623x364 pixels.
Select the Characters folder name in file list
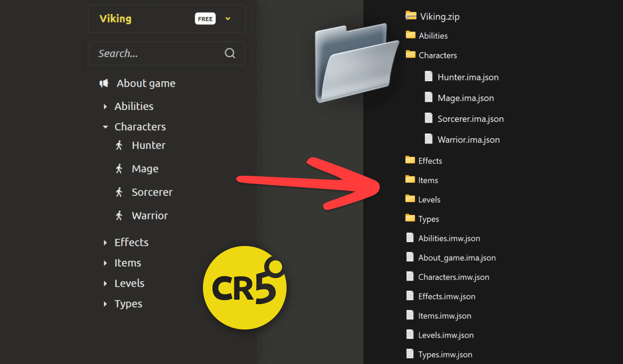pos(438,55)
